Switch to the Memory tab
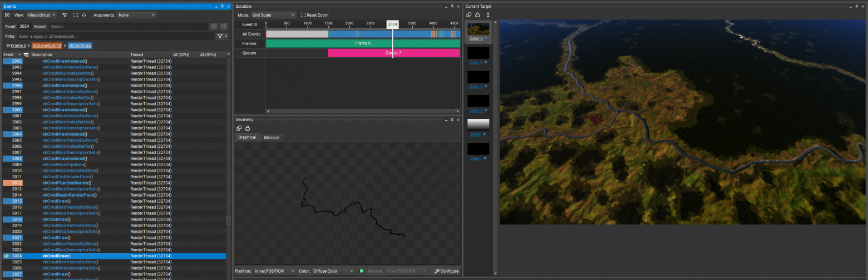 coord(272,137)
